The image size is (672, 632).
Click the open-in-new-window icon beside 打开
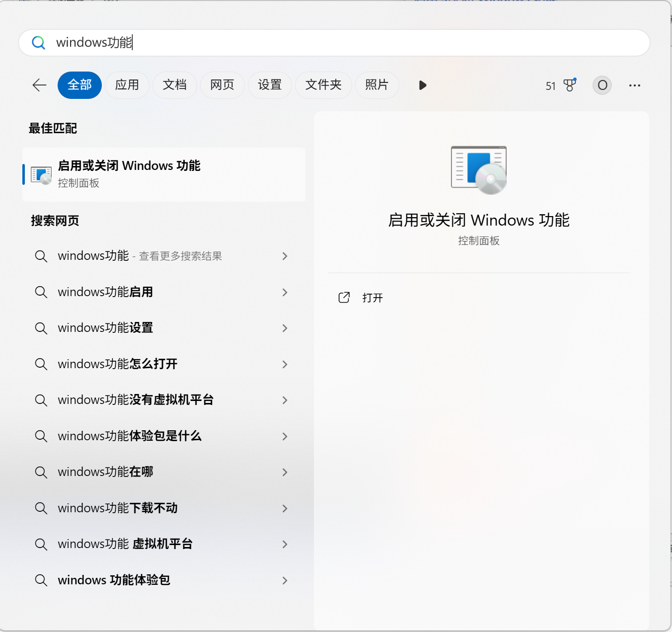point(344,298)
